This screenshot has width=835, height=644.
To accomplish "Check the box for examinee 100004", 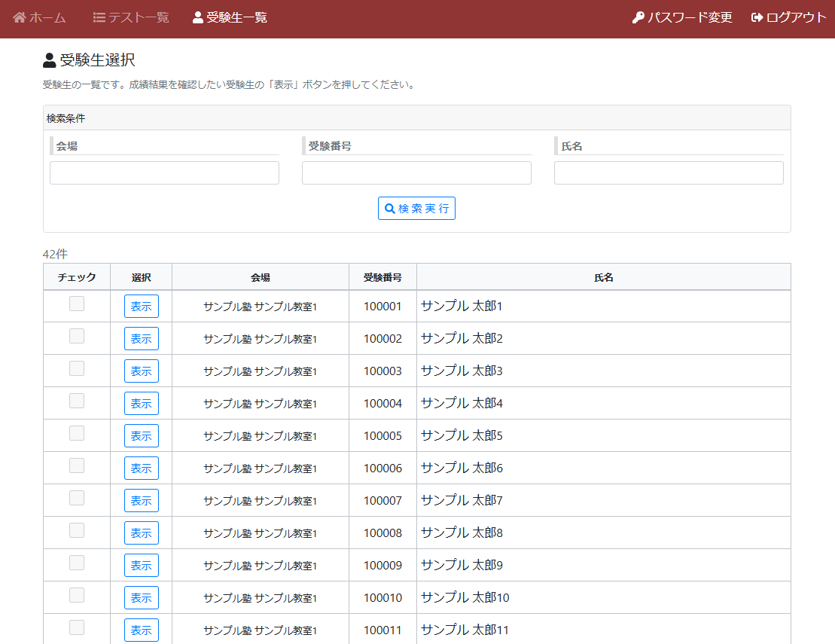I will [77, 401].
